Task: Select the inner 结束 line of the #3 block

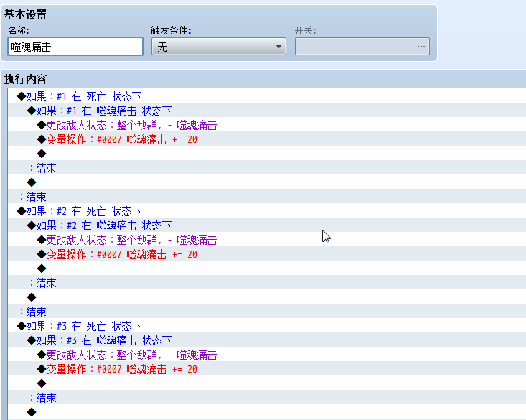Action: tap(267, 398)
